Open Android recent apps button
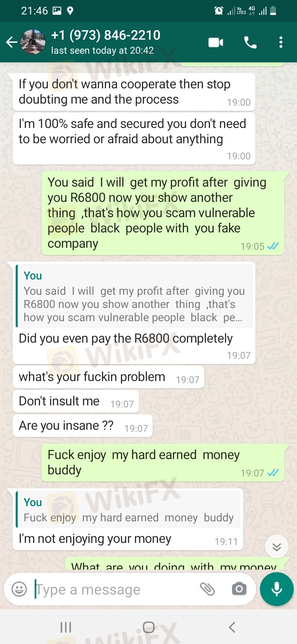This screenshot has height=644, width=297. 66,627
